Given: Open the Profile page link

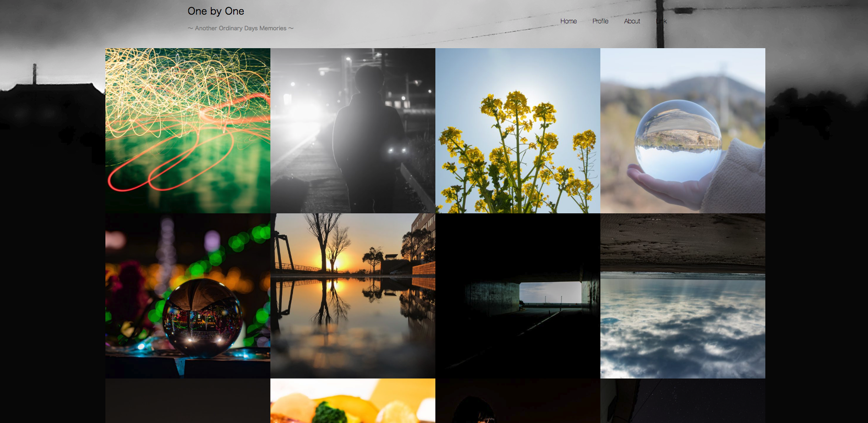Looking at the screenshot, I should (600, 21).
